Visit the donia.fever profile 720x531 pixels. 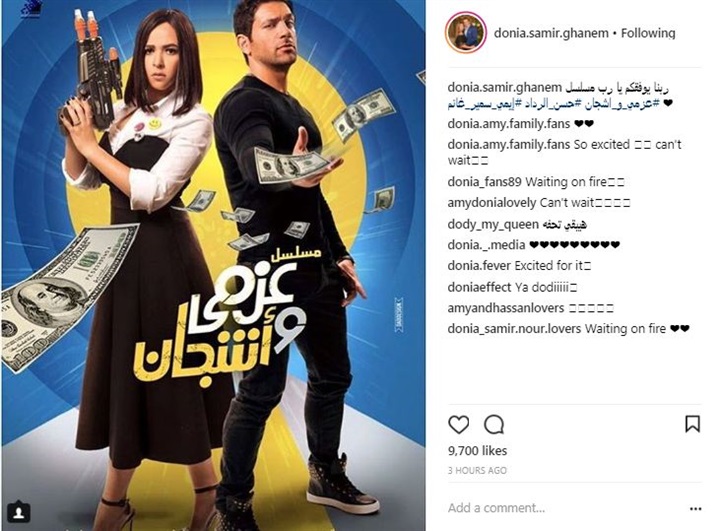tap(479, 266)
